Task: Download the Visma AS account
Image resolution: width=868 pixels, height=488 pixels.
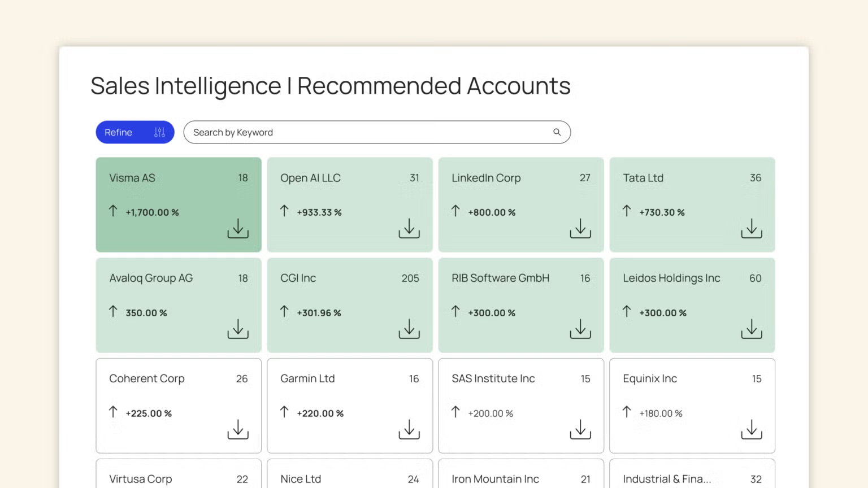Action: click(x=238, y=228)
